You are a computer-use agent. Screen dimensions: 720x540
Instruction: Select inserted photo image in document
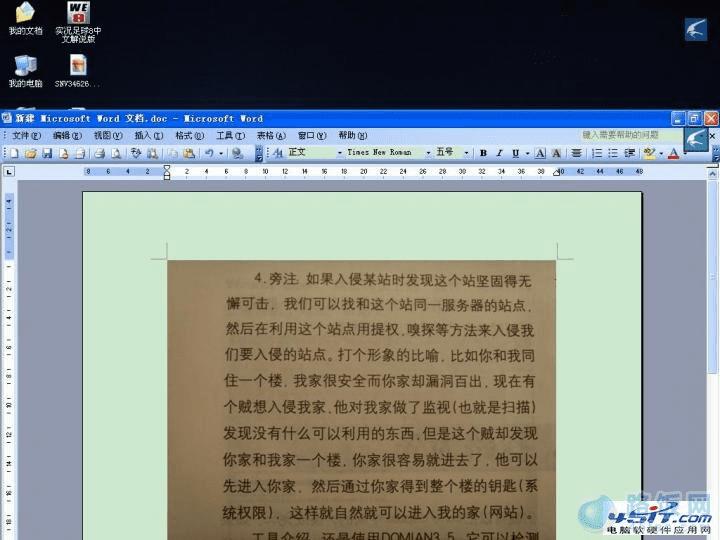click(361, 399)
